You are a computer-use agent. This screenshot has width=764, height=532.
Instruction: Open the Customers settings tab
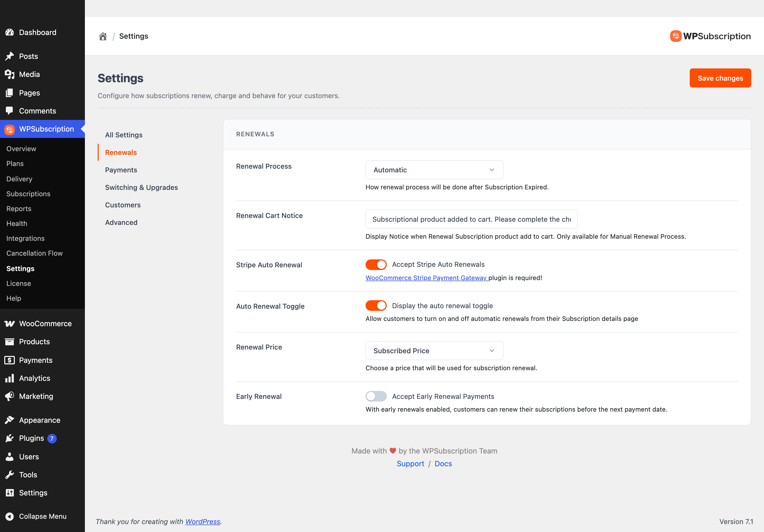click(x=123, y=205)
